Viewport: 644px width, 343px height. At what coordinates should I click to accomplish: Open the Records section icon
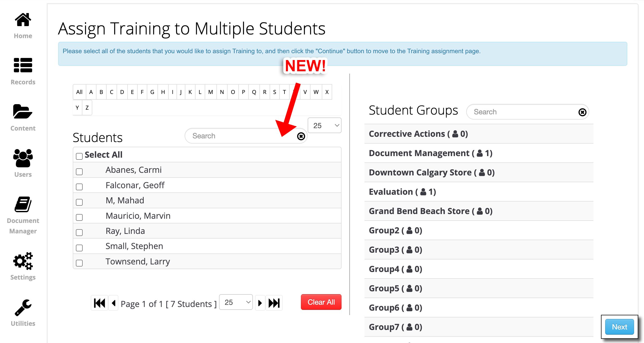(23, 65)
